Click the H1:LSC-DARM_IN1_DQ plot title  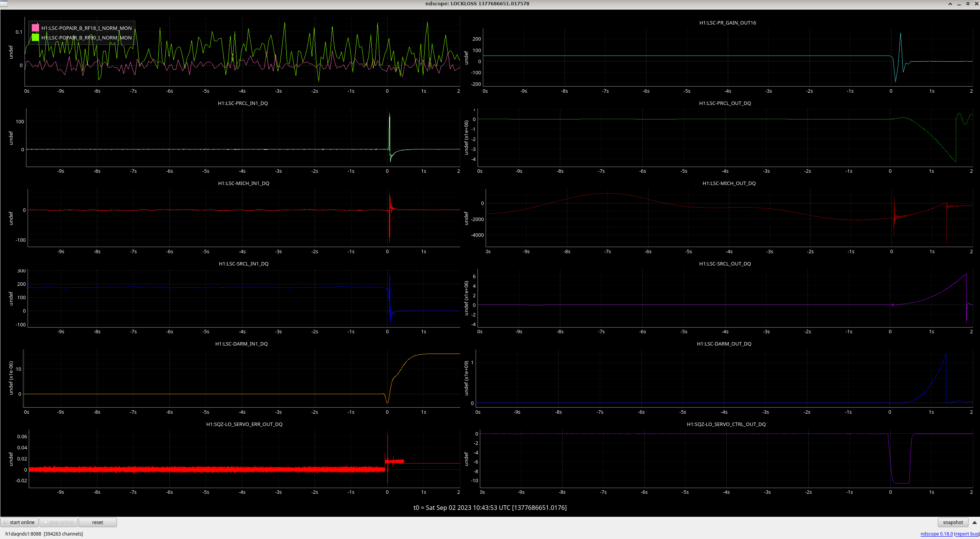point(241,344)
